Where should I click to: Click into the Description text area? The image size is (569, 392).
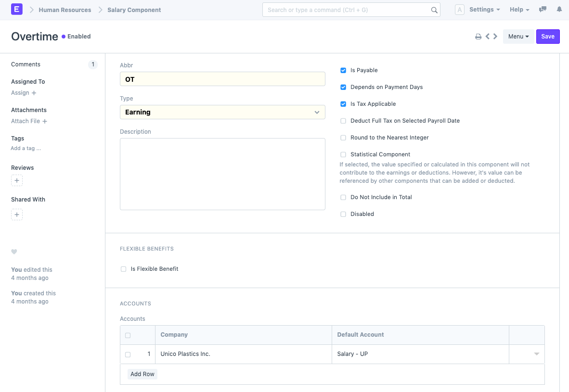222,174
